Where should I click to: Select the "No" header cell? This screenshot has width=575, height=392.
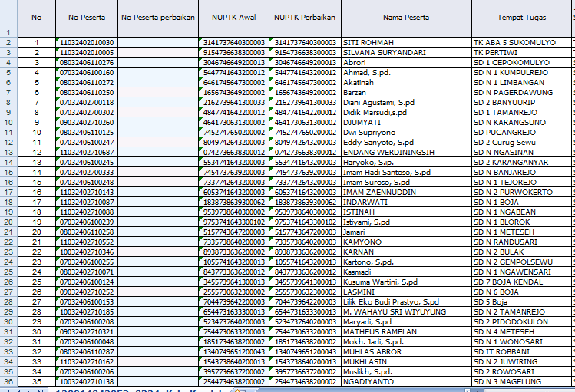tap(36, 18)
